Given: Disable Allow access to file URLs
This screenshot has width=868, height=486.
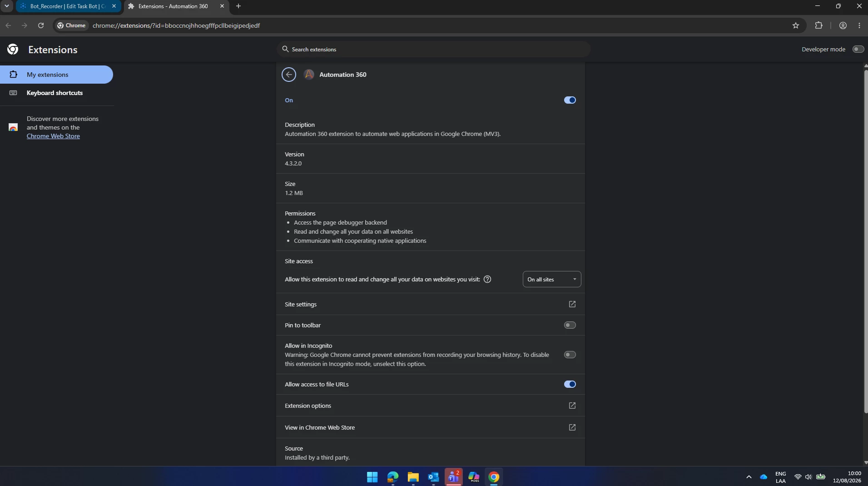Looking at the screenshot, I should click(x=570, y=384).
